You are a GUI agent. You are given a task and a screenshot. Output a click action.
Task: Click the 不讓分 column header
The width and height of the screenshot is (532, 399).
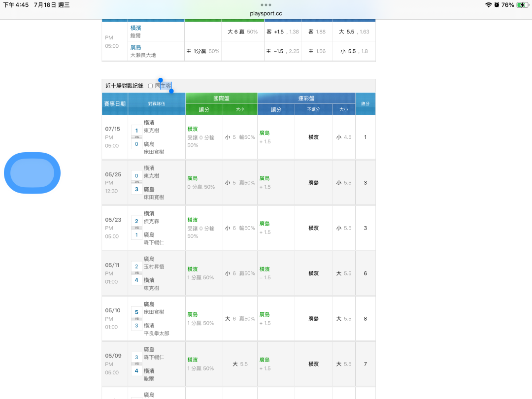click(313, 109)
